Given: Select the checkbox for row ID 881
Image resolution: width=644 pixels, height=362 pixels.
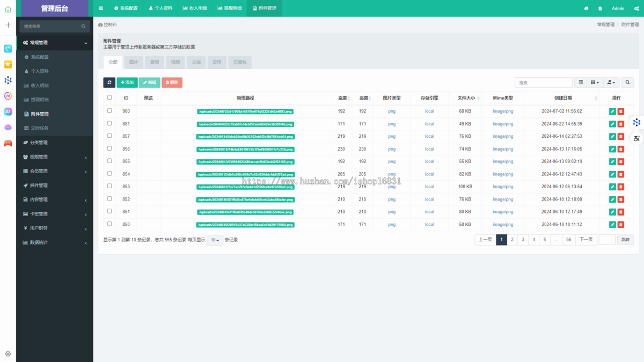Looking at the screenshot, I should pyautogui.click(x=109, y=123).
